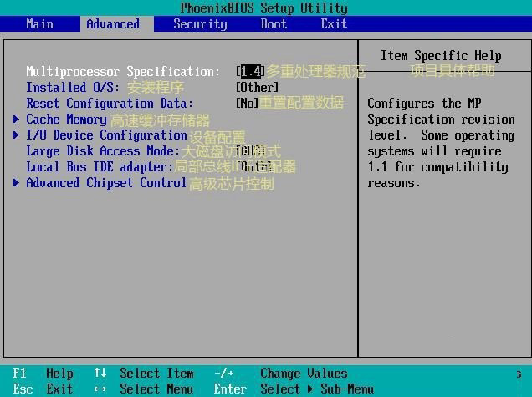
Task: Select the Large Disk Access Mode option
Action: point(103,151)
